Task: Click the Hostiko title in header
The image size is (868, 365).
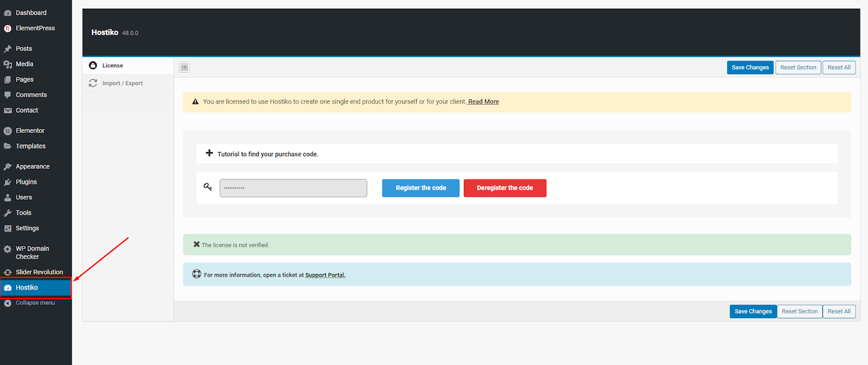Action: point(105,33)
